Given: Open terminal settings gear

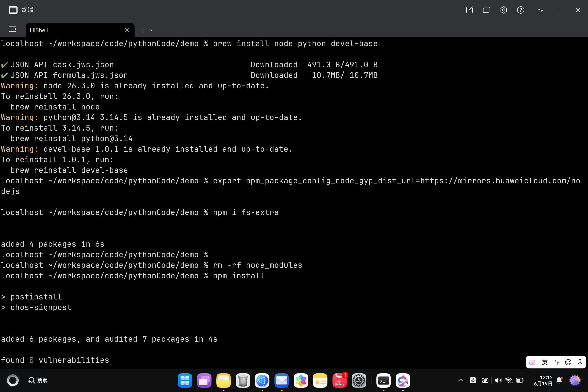Looking at the screenshot, I should pos(504,10).
